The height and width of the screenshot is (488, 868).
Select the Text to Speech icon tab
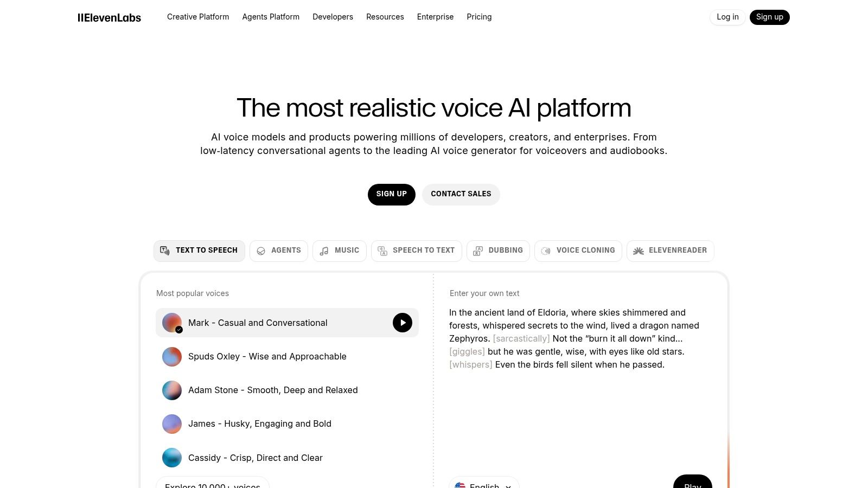coord(165,251)
